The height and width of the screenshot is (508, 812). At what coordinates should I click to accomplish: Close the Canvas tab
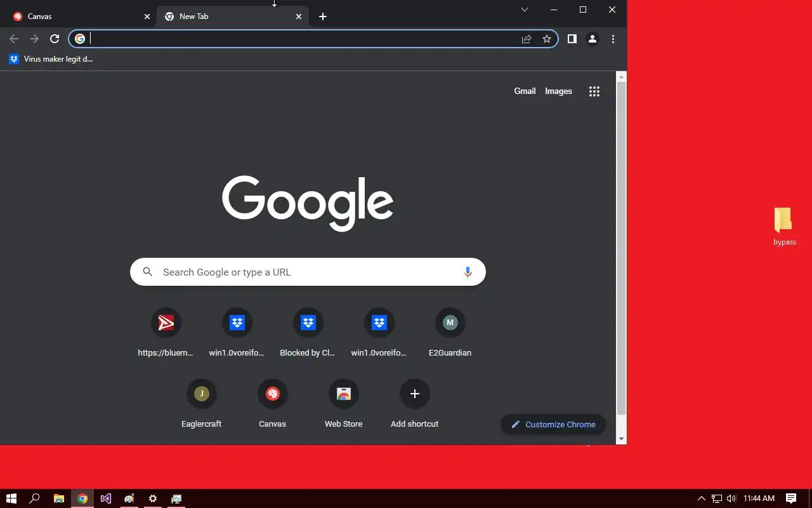point(147,17)
